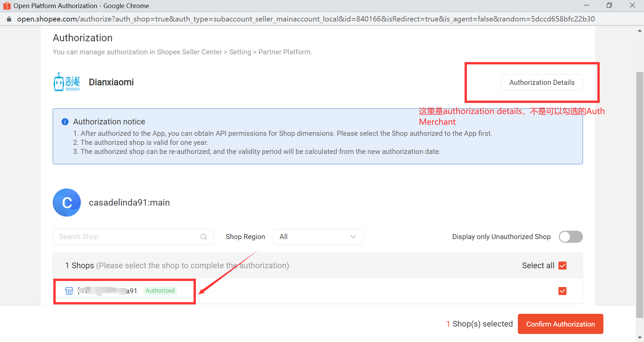Click the scrollbar down arrow
Viewport: 644px width, 342px height.
[640, 338]
